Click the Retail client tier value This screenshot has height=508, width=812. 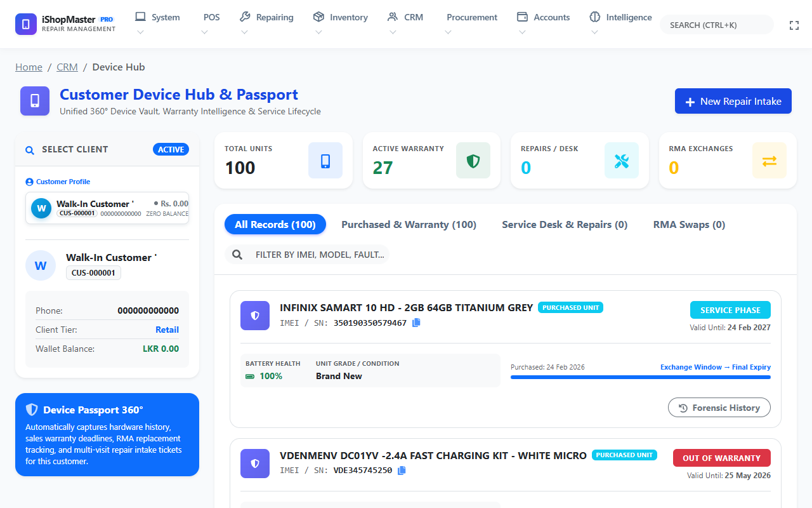pos(167,330)
